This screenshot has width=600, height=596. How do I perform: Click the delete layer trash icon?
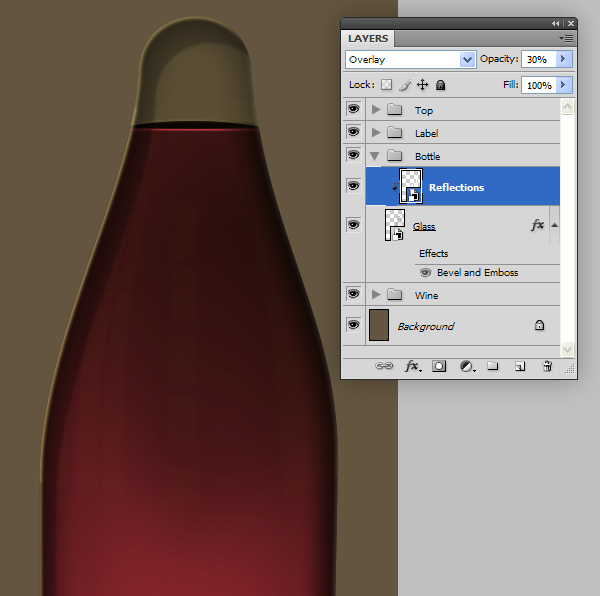(x=547, y=366)
